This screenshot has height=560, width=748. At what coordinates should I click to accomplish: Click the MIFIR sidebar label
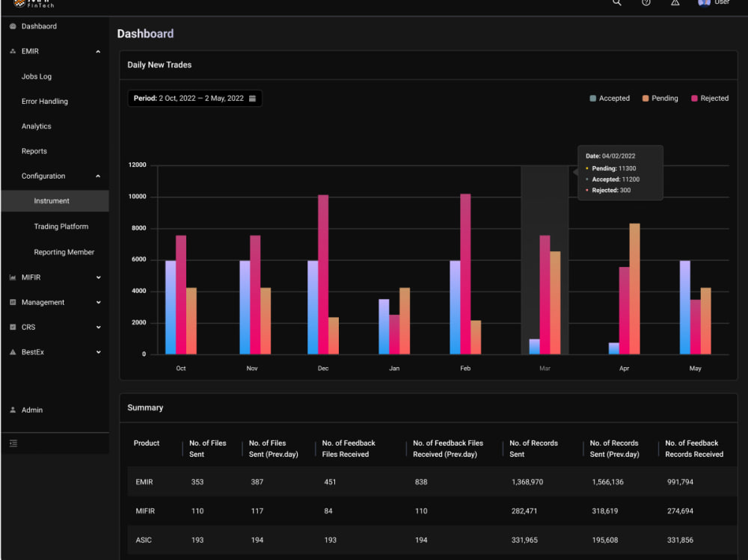[31, 277]
